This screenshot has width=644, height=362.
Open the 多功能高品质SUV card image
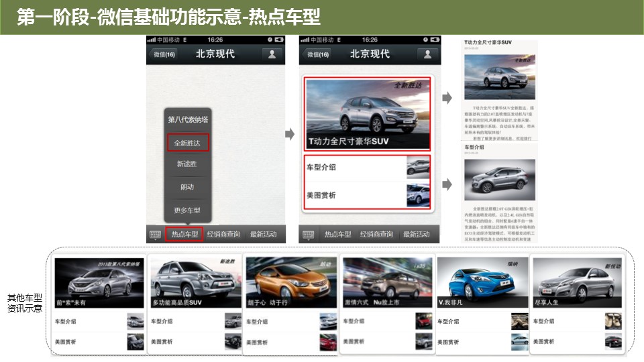[x=196, y=283]
